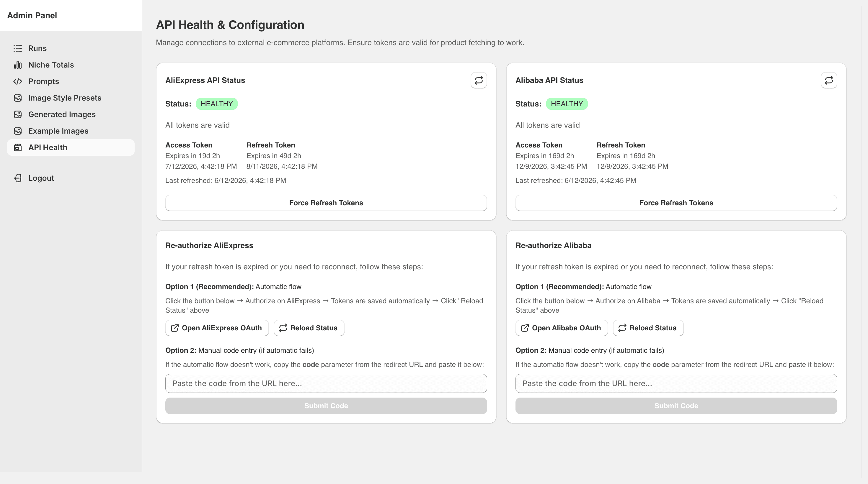Click external-link icon on Open Alibaba OAuth
The width and height of the screenshot is (868, 484).
[525, 328]
